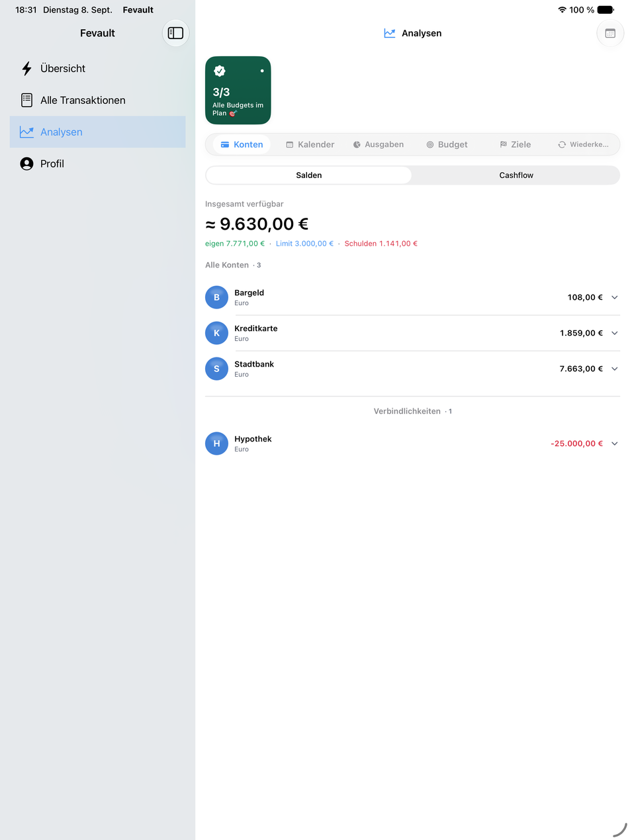The height and width of the screenshot is (840, 630).
Task: Open the Alle Budgets im Plan card
Action: click(x=238, y=90)
